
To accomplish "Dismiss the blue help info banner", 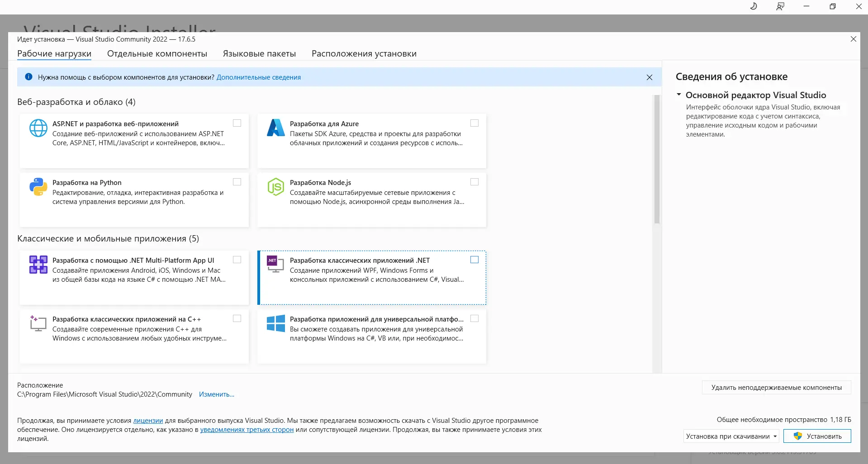I will 649,77.
